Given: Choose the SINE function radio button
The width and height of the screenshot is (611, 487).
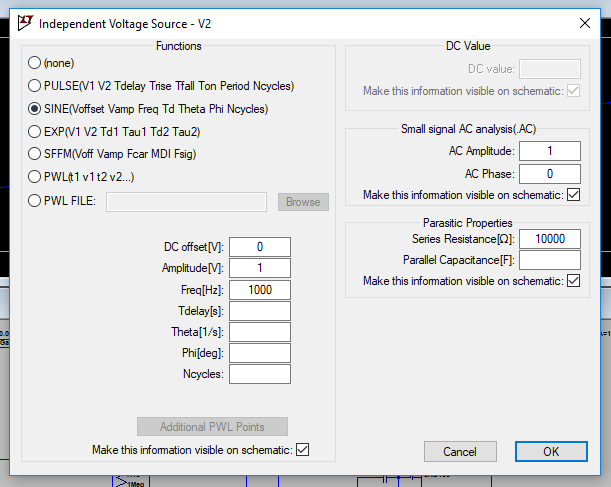Looking at the screenshot, I should coord(35,109).
